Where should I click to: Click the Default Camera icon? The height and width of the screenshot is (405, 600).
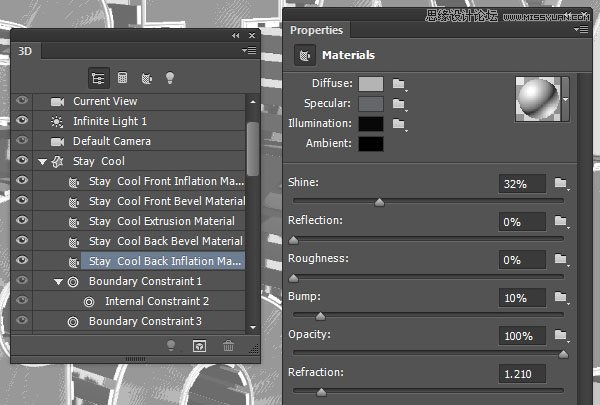tap(57, 142)
